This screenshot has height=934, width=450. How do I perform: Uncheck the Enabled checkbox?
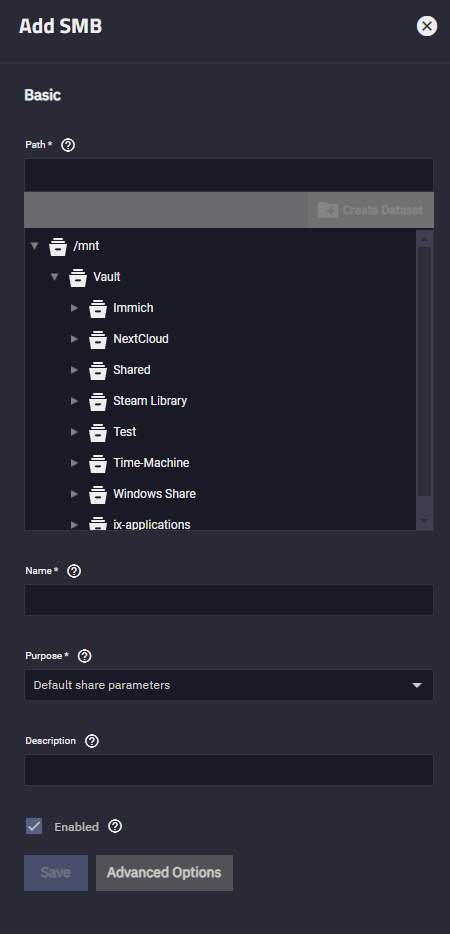pyautogui.click(x=34, y=826)
